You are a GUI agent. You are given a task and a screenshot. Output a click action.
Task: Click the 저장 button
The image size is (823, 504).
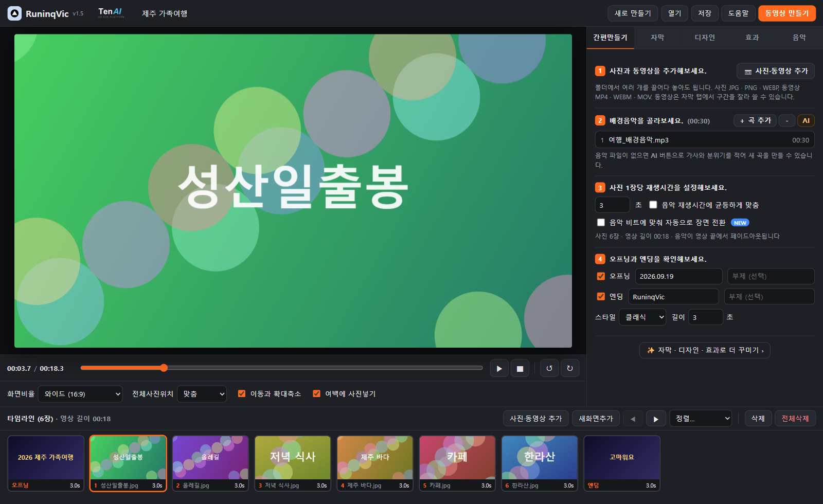point(705,13)
